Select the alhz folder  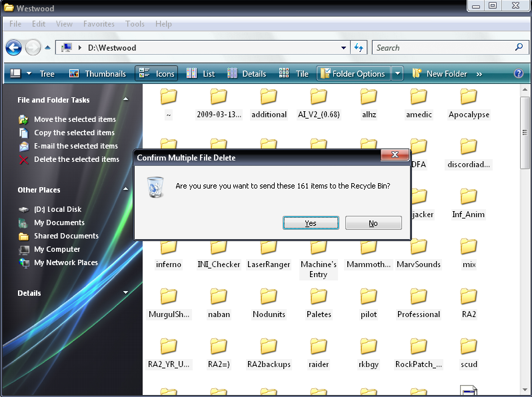369,104
